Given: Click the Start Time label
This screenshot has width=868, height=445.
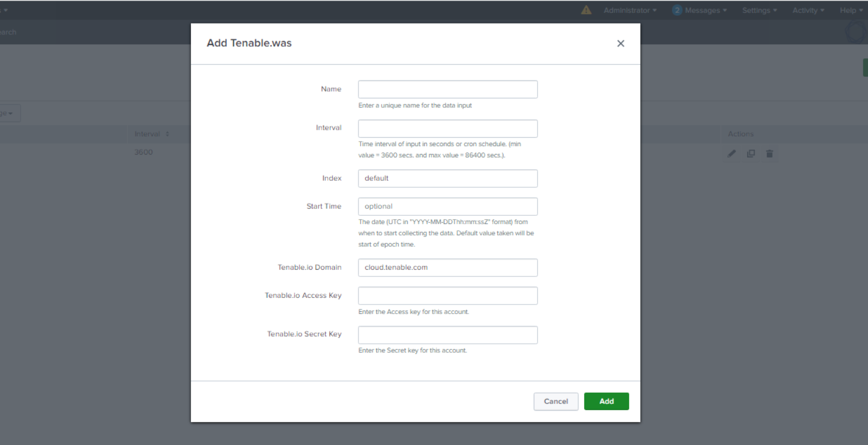Looking at the screenshot, I should [324, 206].
